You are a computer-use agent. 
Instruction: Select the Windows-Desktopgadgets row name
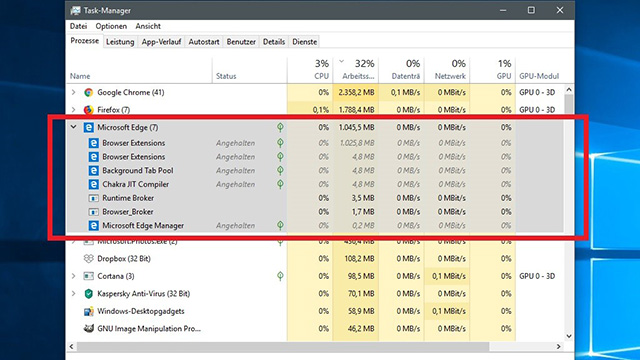coord(141,311)
